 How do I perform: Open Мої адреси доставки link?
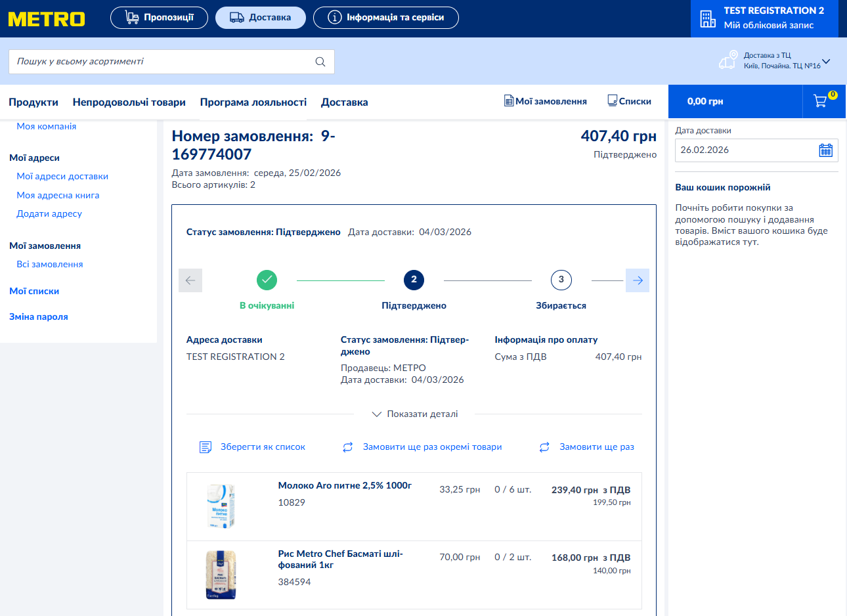pyautogui.click(x=62, y=176)
